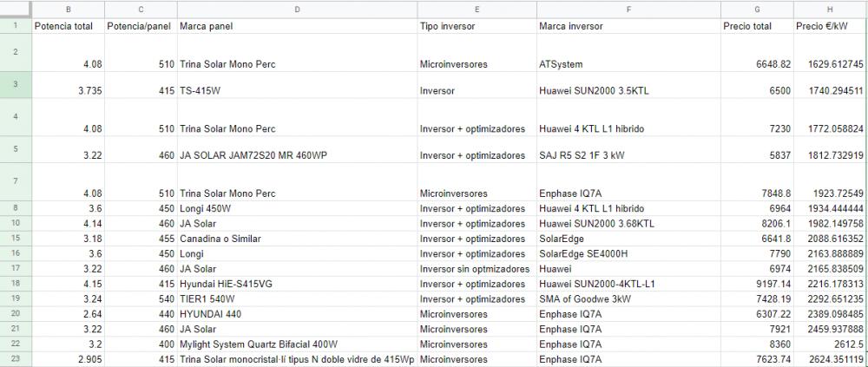Select column D header
868x367 pixels.
pos(297,10)
